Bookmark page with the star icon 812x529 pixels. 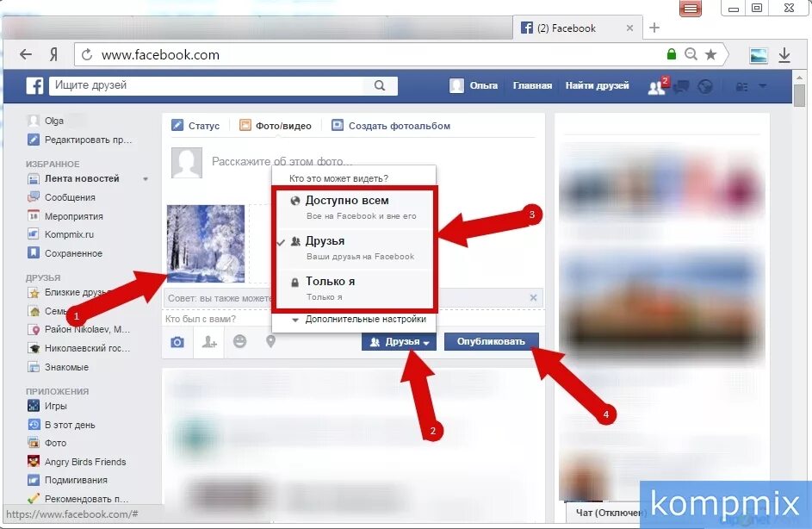711,54
